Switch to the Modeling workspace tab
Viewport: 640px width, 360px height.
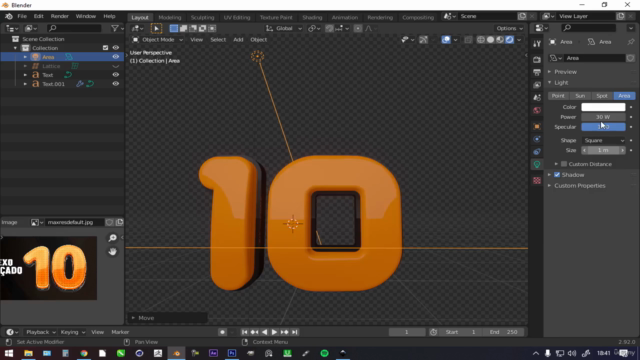[169, 17]
